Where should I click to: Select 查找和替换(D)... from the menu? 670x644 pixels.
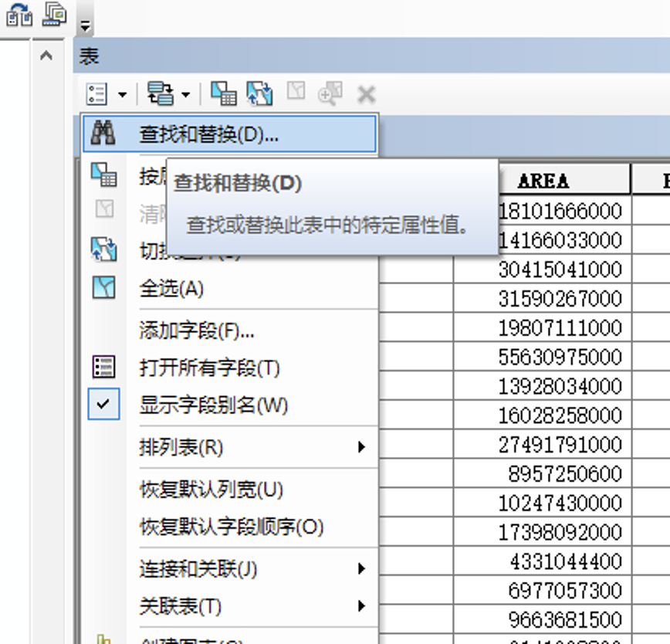[208, 134]
